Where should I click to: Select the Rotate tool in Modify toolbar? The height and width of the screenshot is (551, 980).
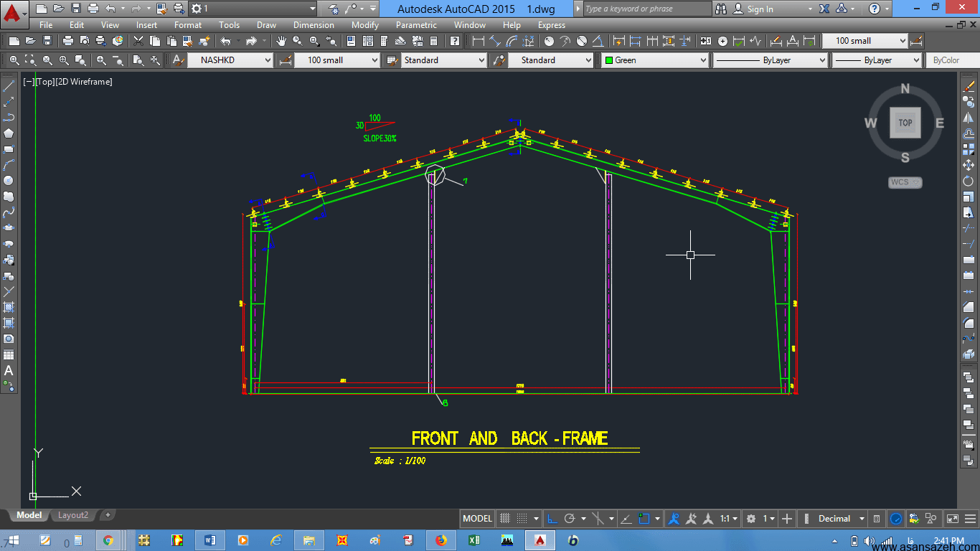(969, 181)
